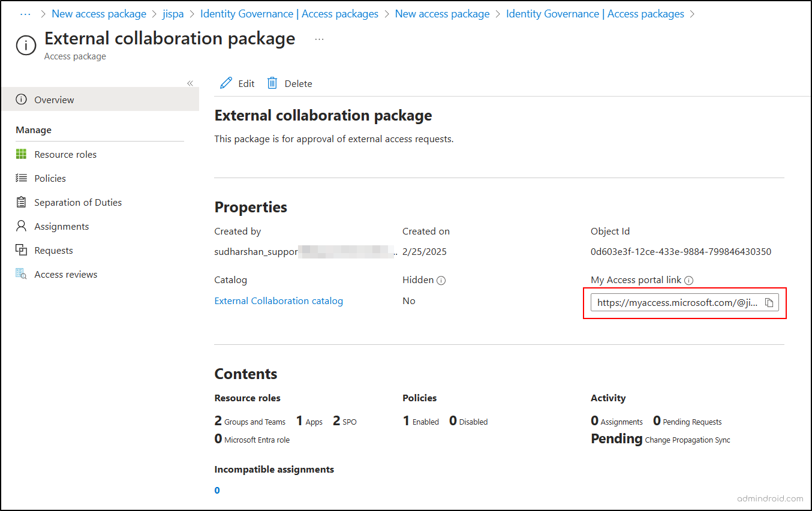
Task: Click the info icon beside My Access portal link
Action: (687, 279)
